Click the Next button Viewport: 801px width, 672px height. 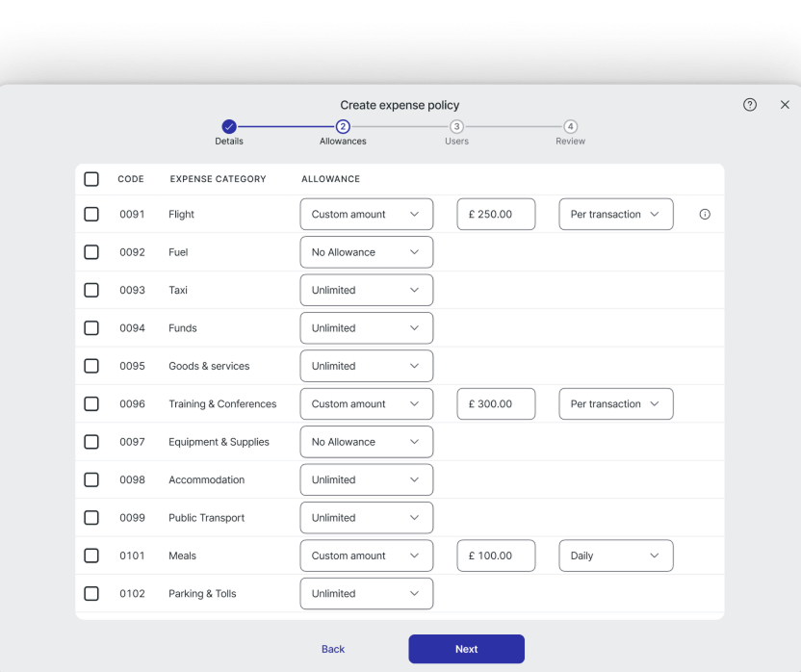[x=466, y=649]
